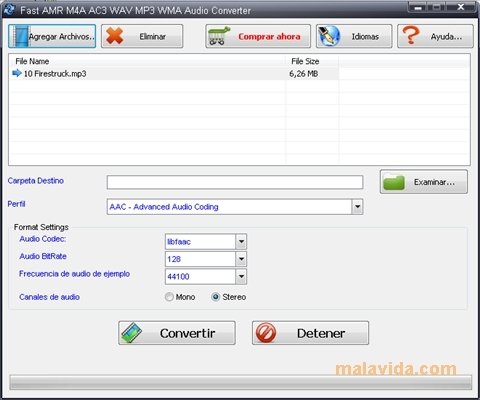The height and width of the screenshot is (400, 480).
Task: Click the conversion progress bar at bottom
Action: (241, 382)
